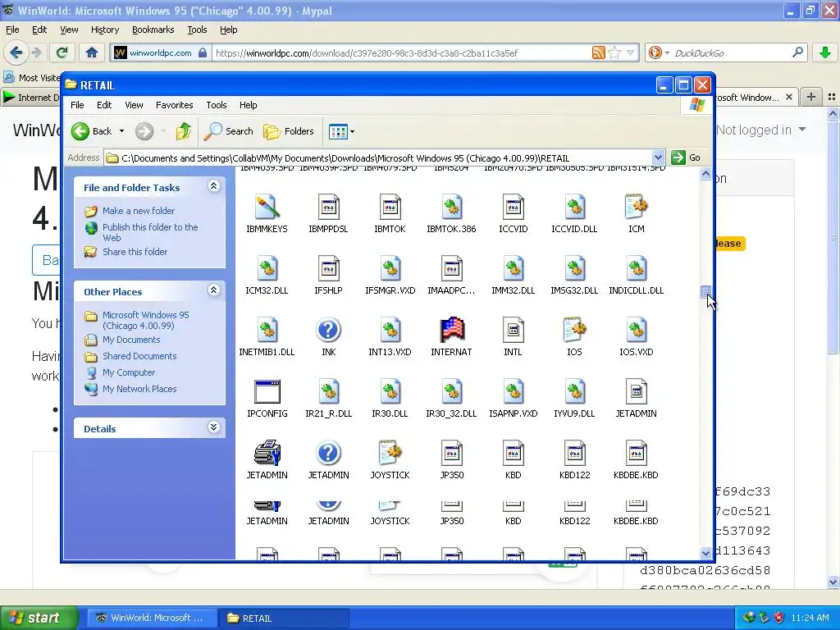The image size is (840, 630).
Task: Select the ICM file icon
Action: click(x=637, y=208)
